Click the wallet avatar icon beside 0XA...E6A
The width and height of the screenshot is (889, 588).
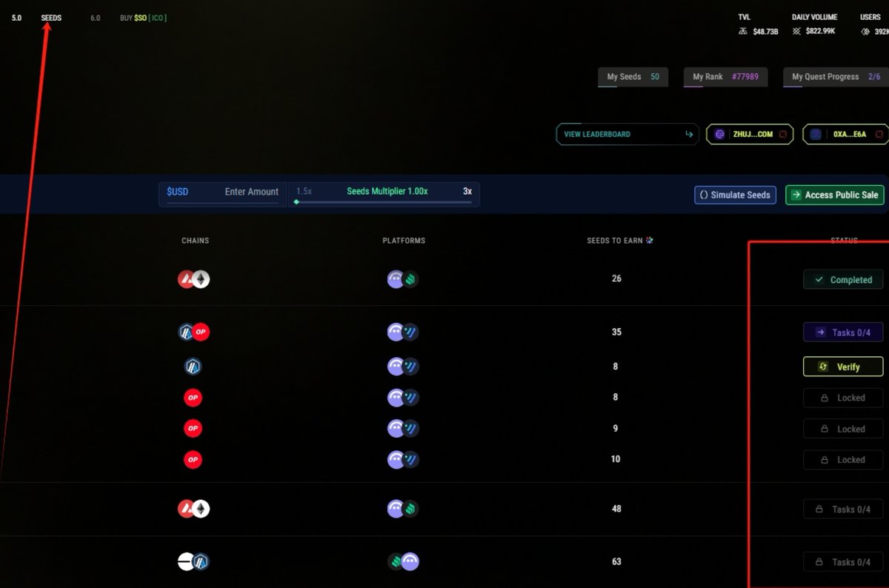[816, 134]
